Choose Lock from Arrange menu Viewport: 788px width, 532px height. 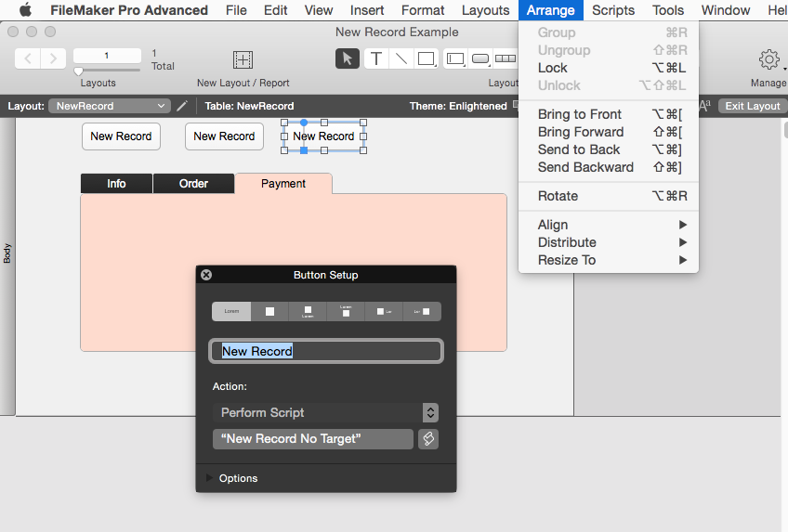(609, 68)
